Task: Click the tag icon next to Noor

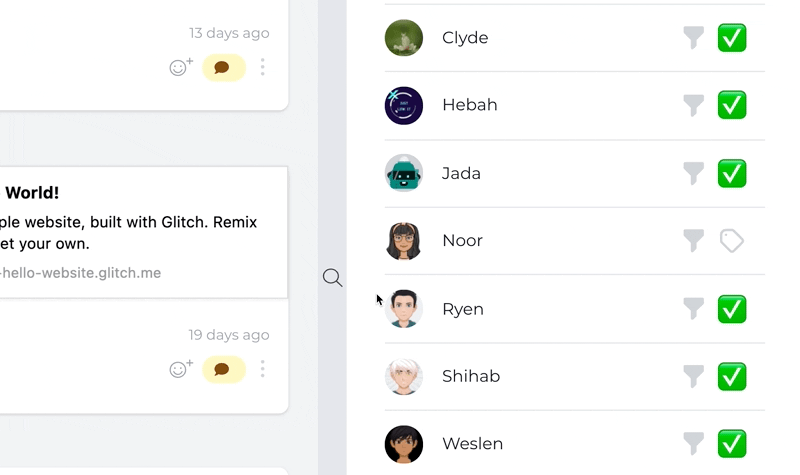Action: (732, 240)
